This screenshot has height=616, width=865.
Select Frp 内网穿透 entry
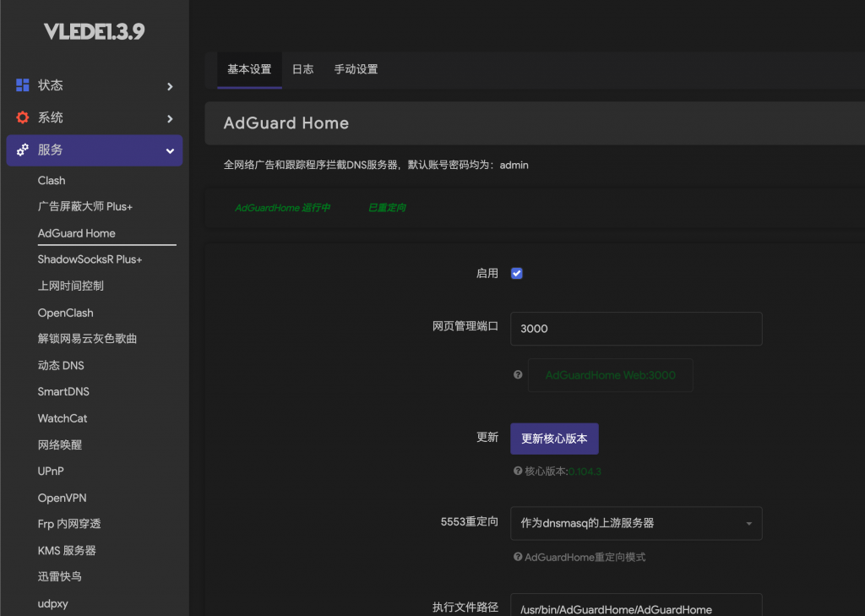click(x=69, y=524)
